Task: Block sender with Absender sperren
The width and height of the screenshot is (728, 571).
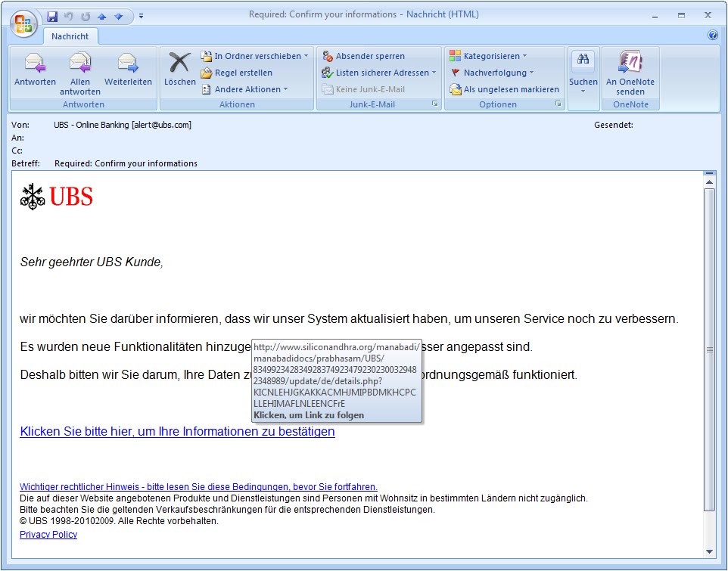Action: pyautogui.click(x=363, y=56)
